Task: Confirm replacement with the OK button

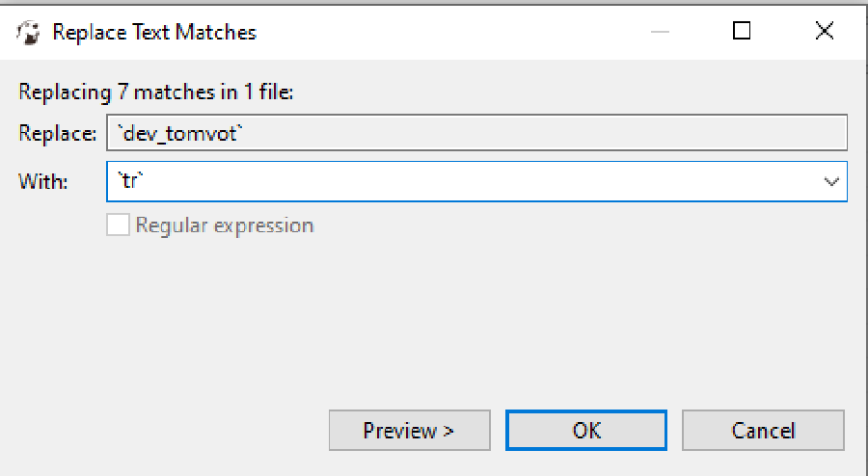Action: pyautogui.click(x=586, y=430)
